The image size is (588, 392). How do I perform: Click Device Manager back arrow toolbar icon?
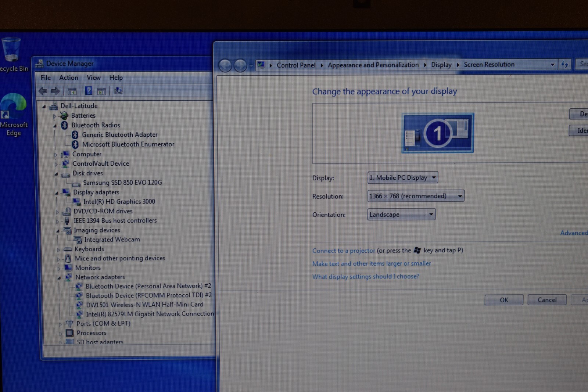click(43, 91)
